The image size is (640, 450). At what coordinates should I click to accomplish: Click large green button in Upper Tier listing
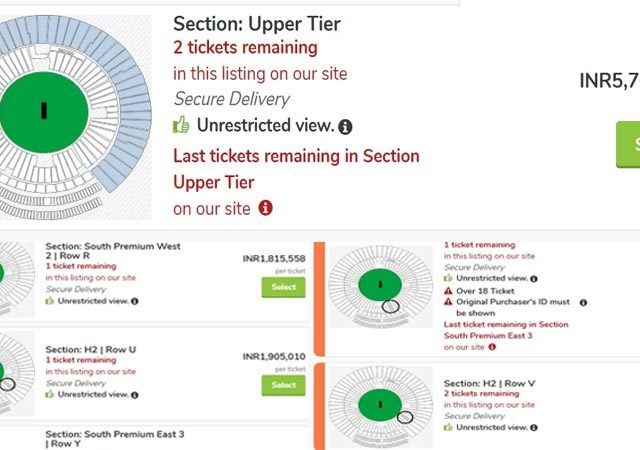coord(628,144)
